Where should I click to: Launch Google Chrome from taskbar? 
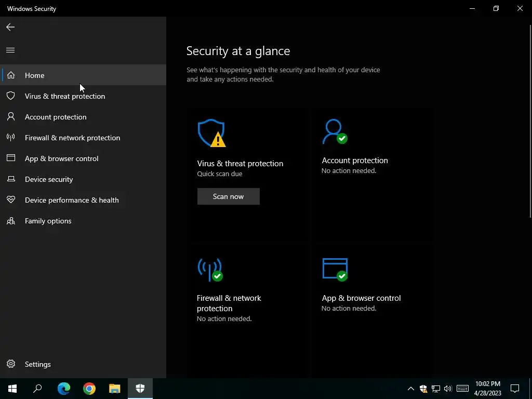[x=89, y=389]
